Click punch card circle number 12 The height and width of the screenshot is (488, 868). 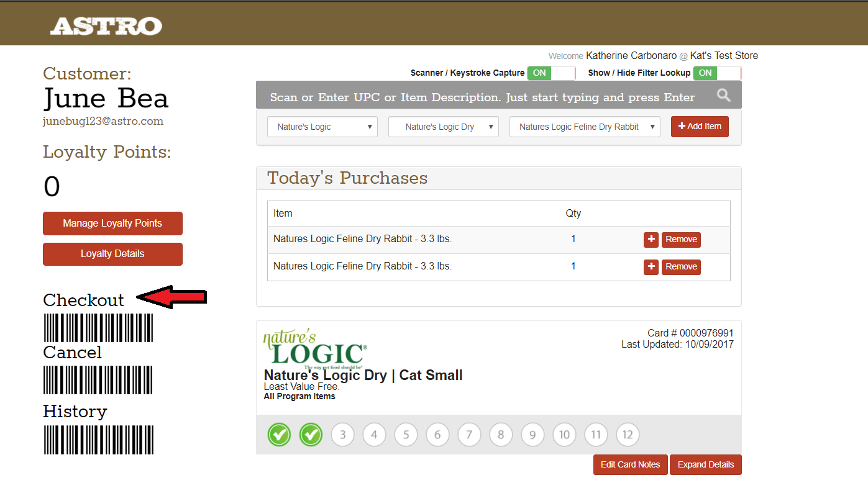click(628, 435)
